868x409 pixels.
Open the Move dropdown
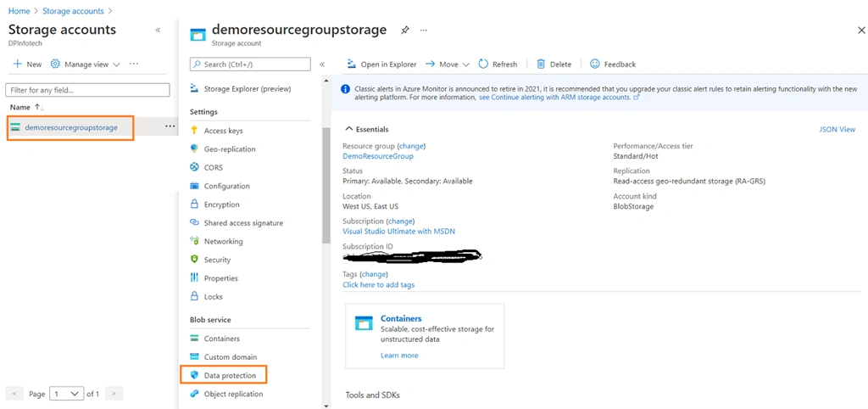[x=448, y=64]
